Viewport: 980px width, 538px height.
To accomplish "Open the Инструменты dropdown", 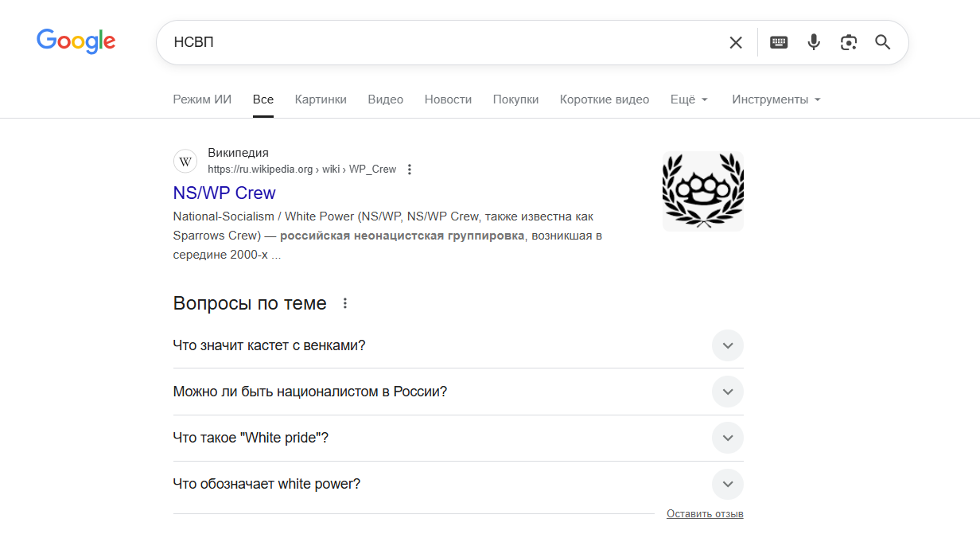I will (776, 99).
